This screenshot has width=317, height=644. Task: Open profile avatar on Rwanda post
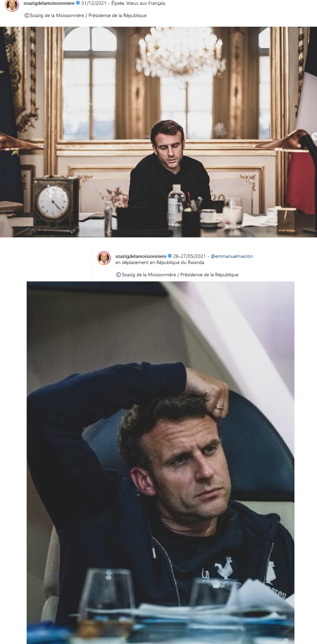pyautogui.click(x=104, y=258)
